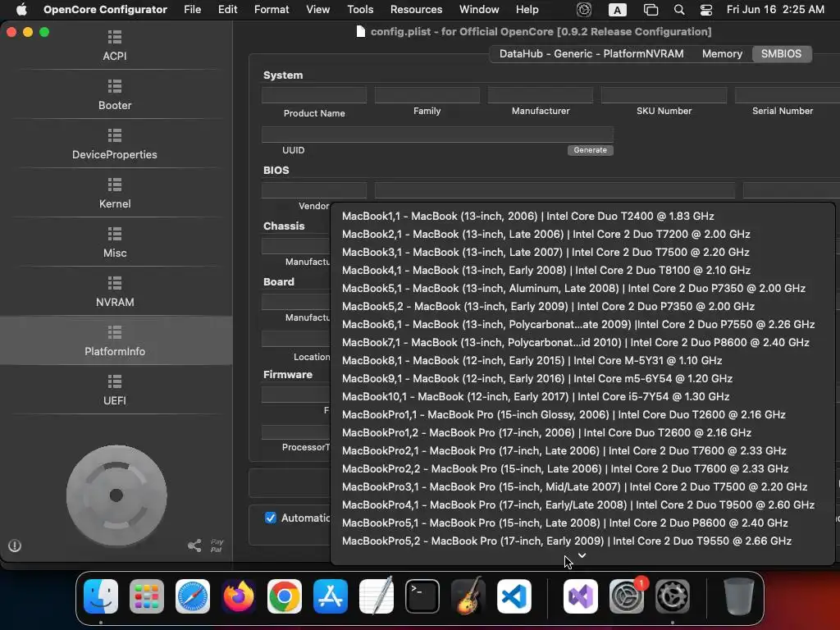Open Safari from the Dock
The image size is (840, 630).
click(192, 596)
